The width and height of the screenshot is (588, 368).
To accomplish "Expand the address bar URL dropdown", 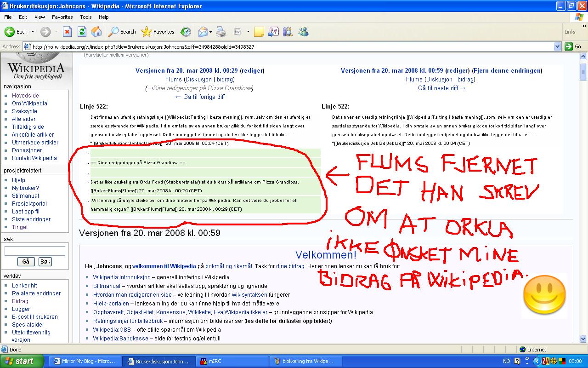I will [x=558, y=46].
